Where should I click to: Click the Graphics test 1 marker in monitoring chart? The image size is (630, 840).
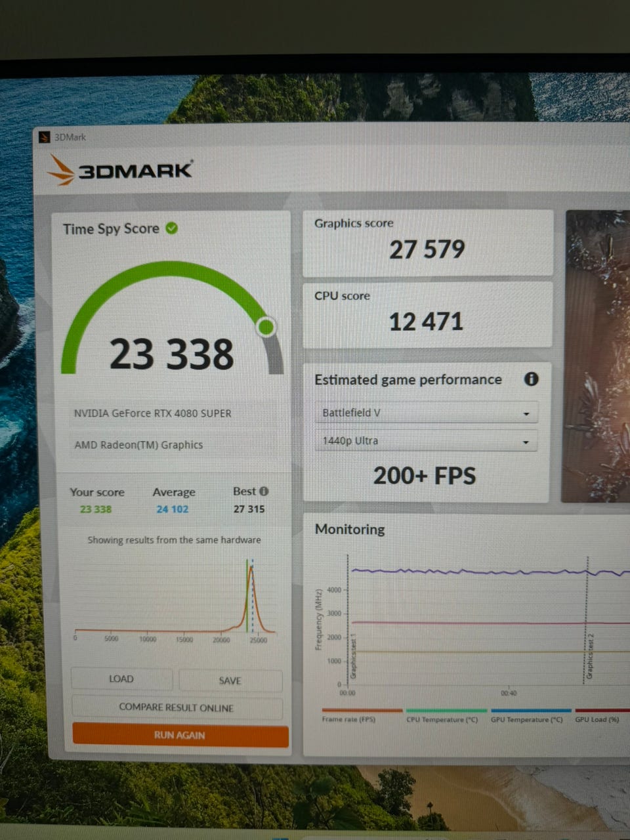coord(354,656)
